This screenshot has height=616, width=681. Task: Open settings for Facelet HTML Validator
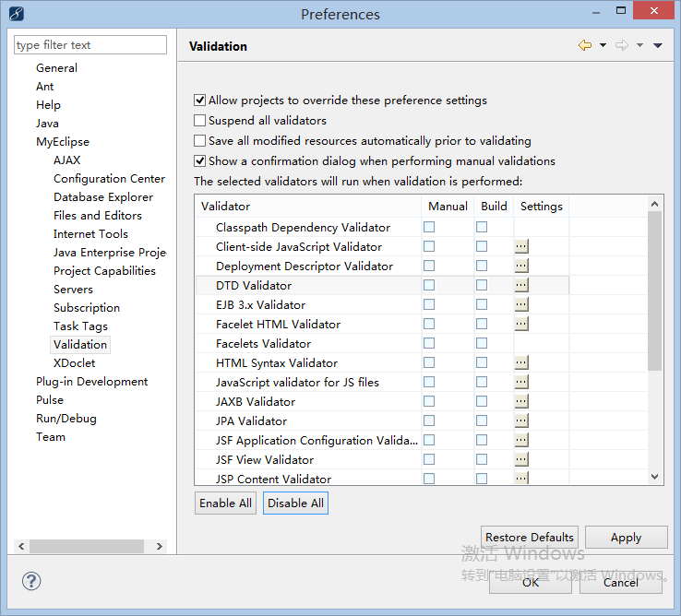521,324
